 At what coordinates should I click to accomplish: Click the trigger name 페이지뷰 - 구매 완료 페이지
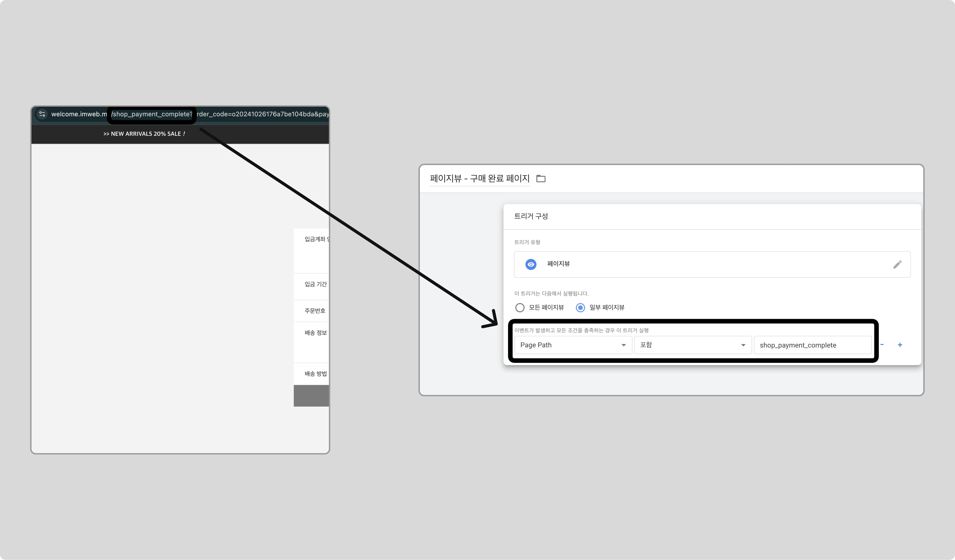coord(479,178)
